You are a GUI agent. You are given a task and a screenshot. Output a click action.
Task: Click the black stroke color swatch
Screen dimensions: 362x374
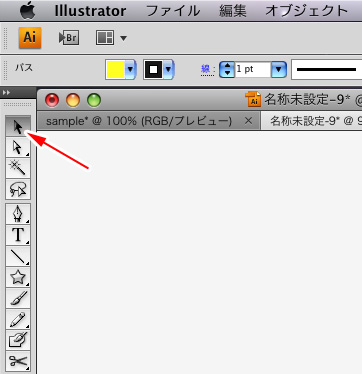click(153, 70)
